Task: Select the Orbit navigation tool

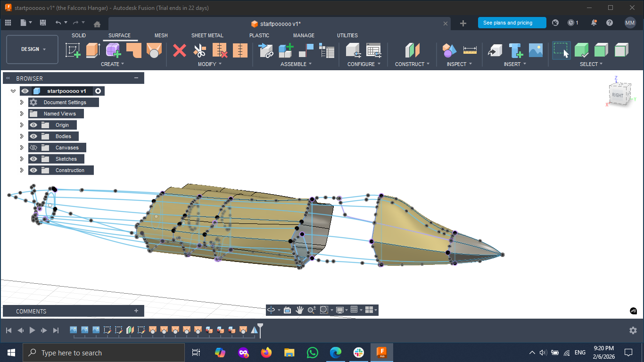Action: (x=271, y=310)
